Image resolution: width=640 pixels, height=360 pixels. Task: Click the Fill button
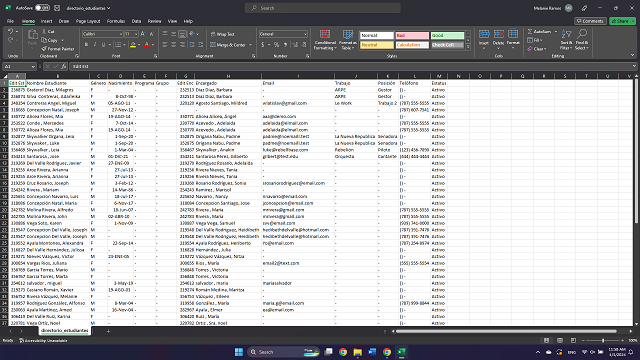(535, 40)
